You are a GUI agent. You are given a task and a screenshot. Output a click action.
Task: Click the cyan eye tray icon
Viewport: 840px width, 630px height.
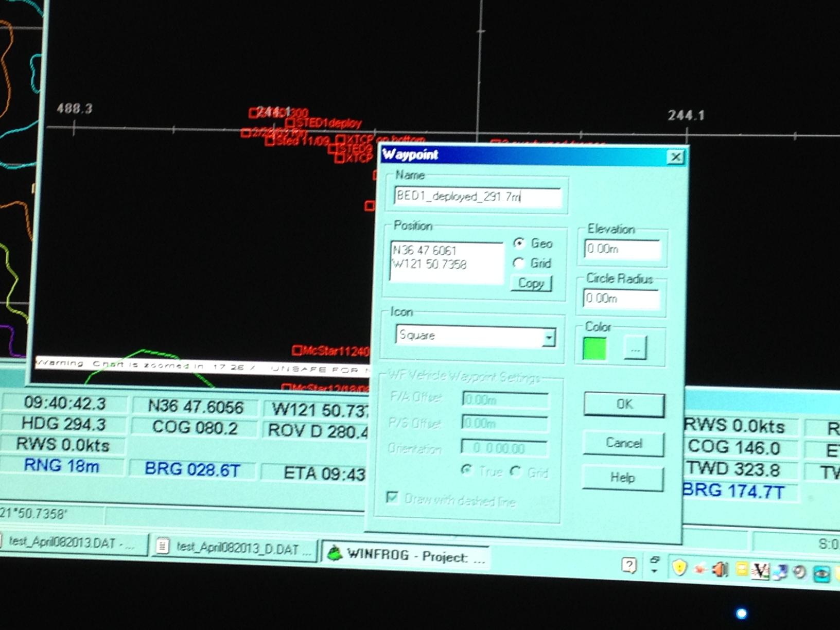(x=822, y=574)
